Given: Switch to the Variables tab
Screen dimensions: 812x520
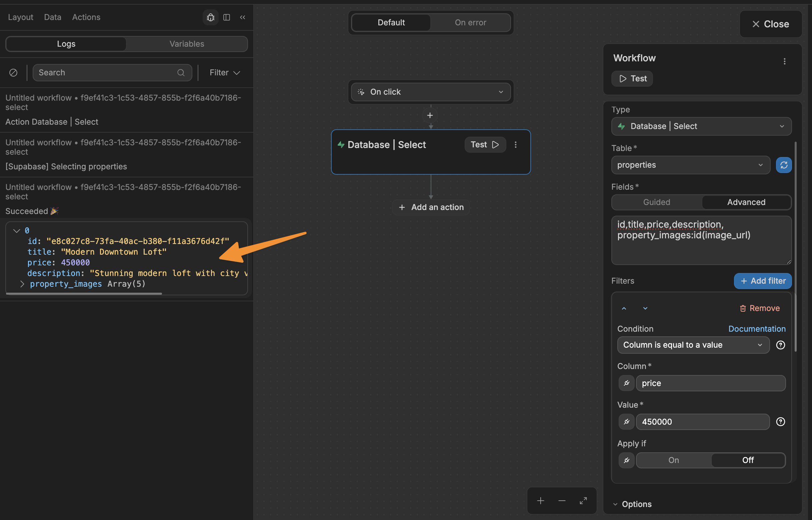Looking at the screenshot, I should pos(186,44).
